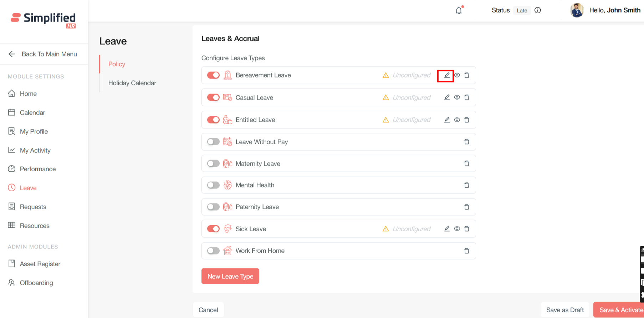Click John Smith's profile avatar
The height and width of the screenshot is (318, 644).
coord(577,10)
